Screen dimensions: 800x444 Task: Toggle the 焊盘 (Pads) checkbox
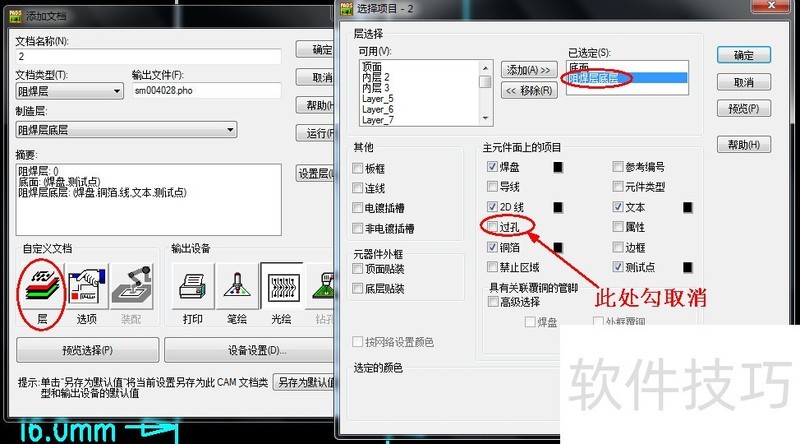492,166
